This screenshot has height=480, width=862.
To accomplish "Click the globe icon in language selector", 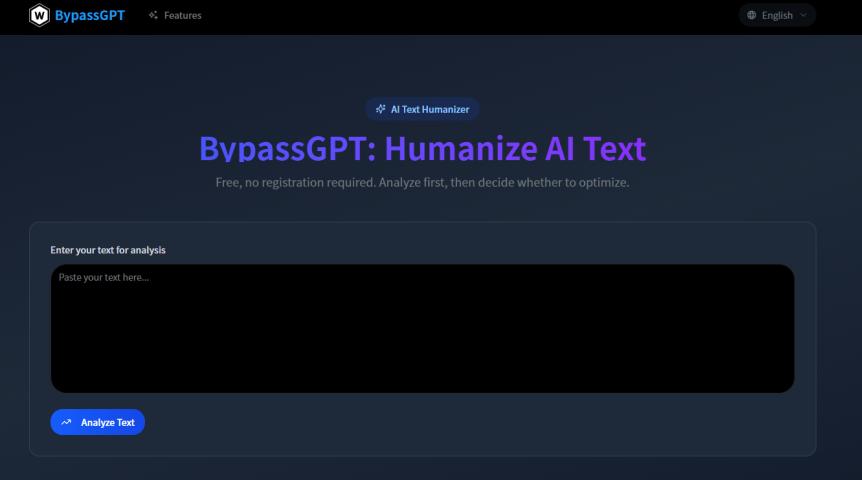I will (752, 15).
